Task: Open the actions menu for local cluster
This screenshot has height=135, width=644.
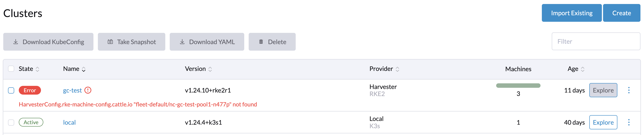Action: pyautogui.click(x=629, y=122)
